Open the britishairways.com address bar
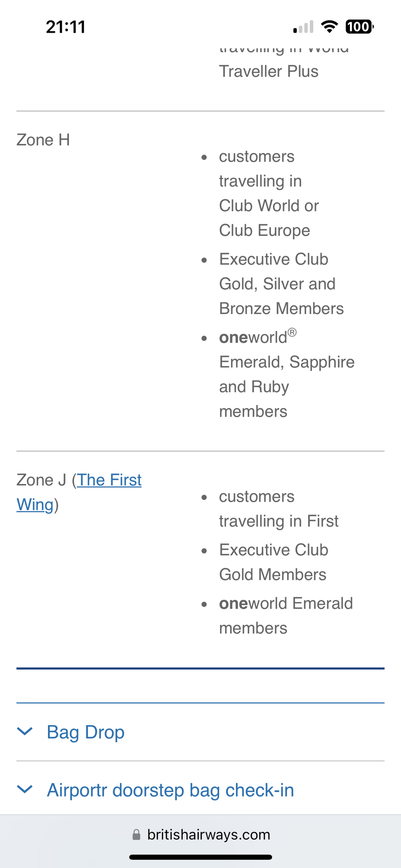 tap(208, 834)
